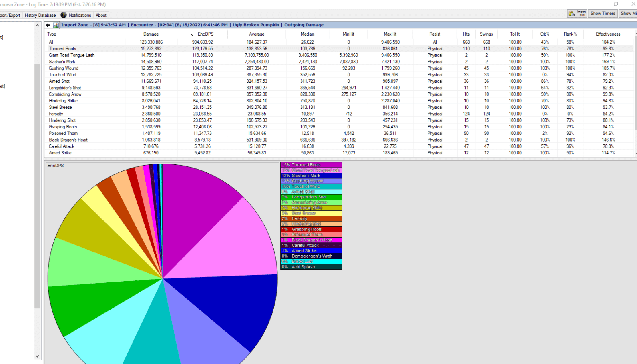The width and height of the screenshot is (637, 364).
Task: Click the Show Timers button
Action: [x=603, y=14]
